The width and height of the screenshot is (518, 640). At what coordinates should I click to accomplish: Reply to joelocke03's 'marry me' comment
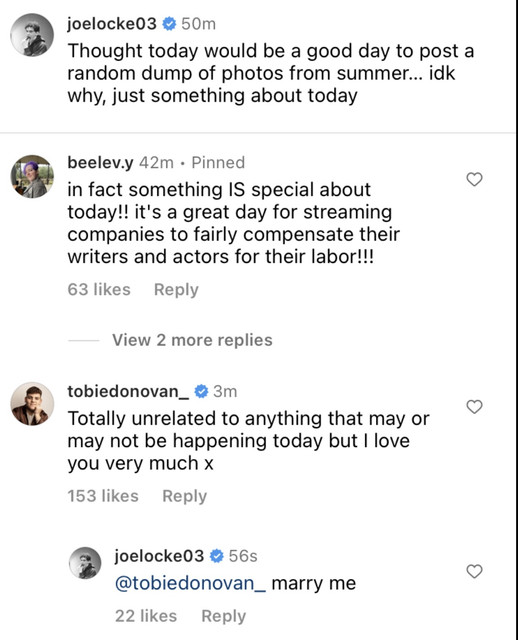[224, 616]
